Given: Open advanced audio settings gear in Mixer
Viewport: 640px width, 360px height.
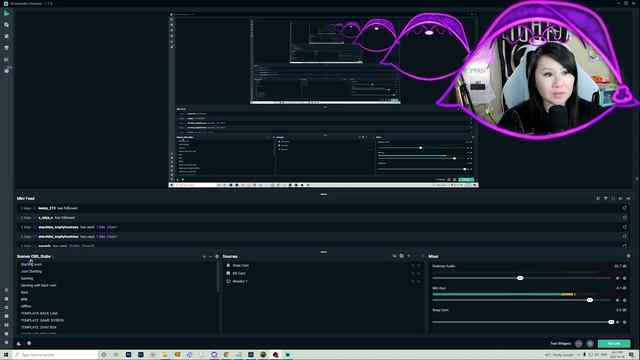Looking at the screenshot, I should coord(629,256).
